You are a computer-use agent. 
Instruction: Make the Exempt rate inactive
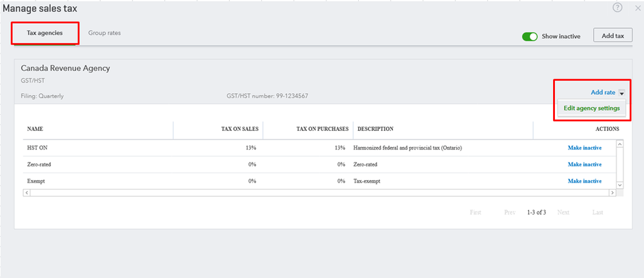[x=584, y=181]
